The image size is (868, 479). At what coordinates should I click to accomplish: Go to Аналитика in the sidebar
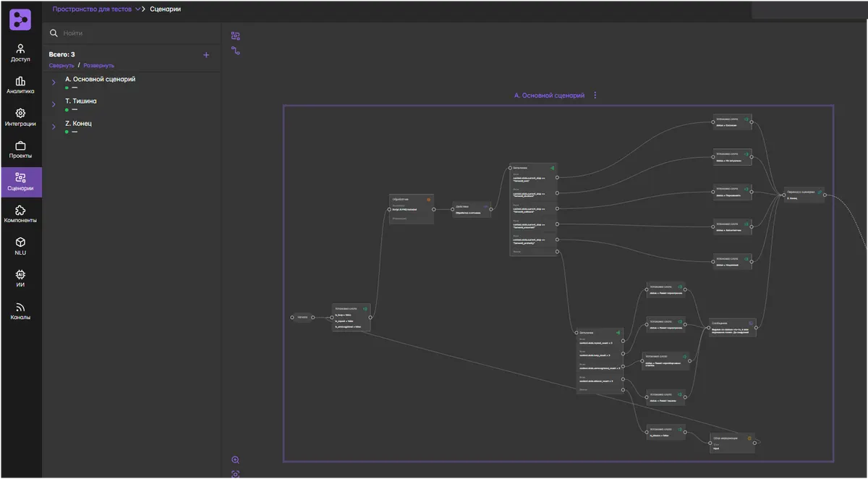click(x=20, y=85)
